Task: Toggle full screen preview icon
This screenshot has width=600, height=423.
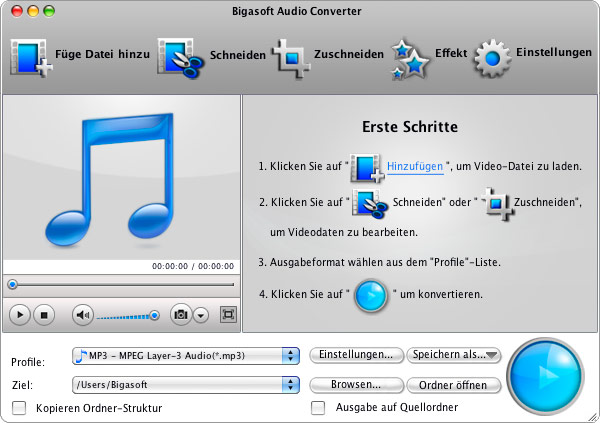Action: (228, 315)
